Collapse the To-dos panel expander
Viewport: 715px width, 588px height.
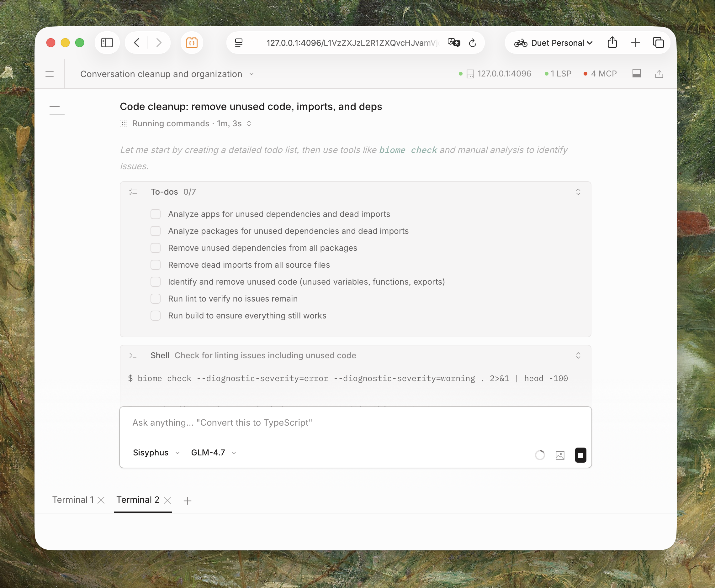point(578,192)
